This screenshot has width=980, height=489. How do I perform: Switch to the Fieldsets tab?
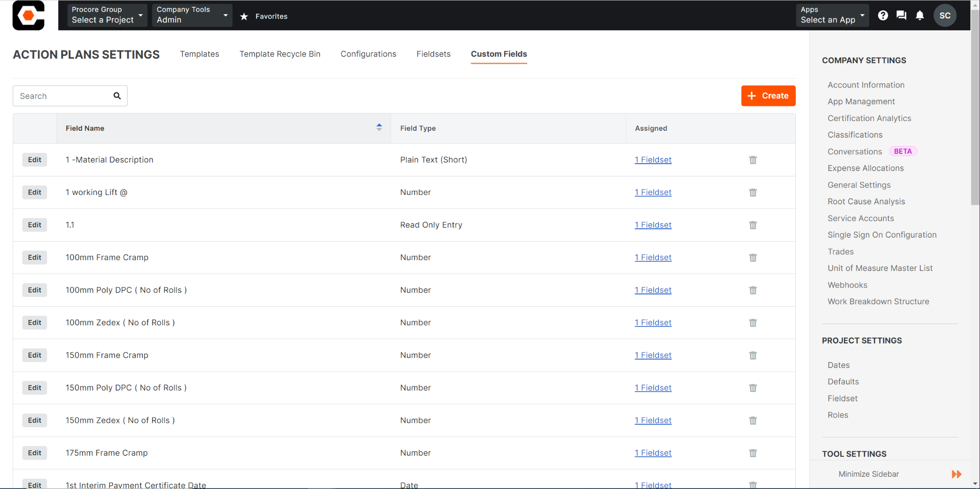[434, 54]
